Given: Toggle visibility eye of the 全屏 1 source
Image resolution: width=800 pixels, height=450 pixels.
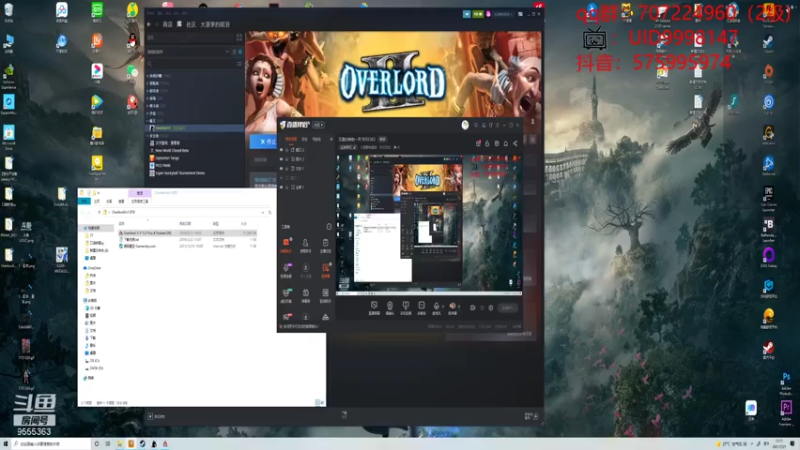Looking at the screenshot, I should 281,187.
